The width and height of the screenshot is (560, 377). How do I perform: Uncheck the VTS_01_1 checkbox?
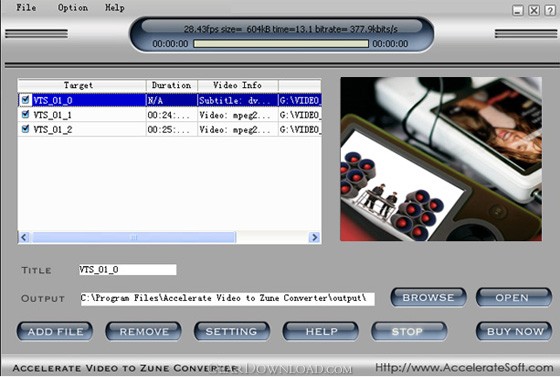[25, 114]
